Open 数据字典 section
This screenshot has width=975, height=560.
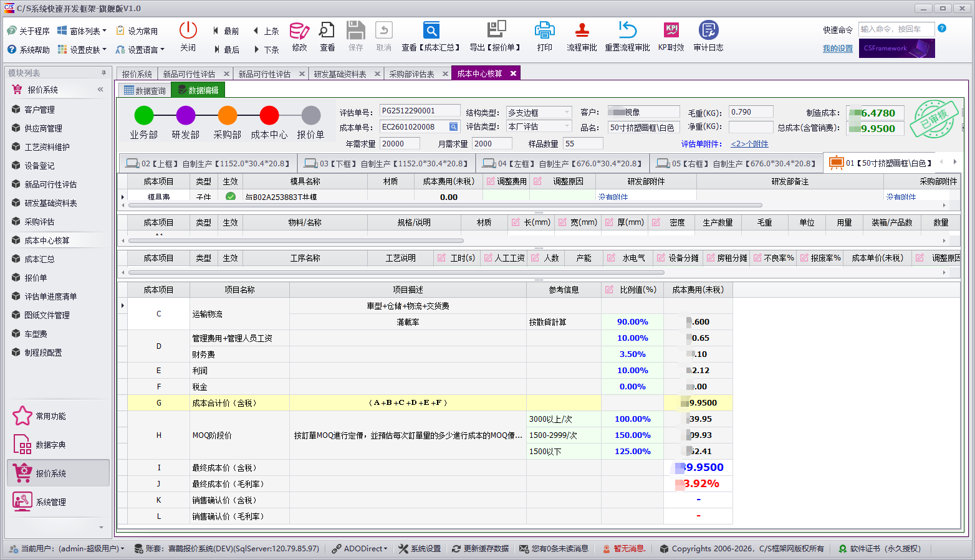click(39, 445)
